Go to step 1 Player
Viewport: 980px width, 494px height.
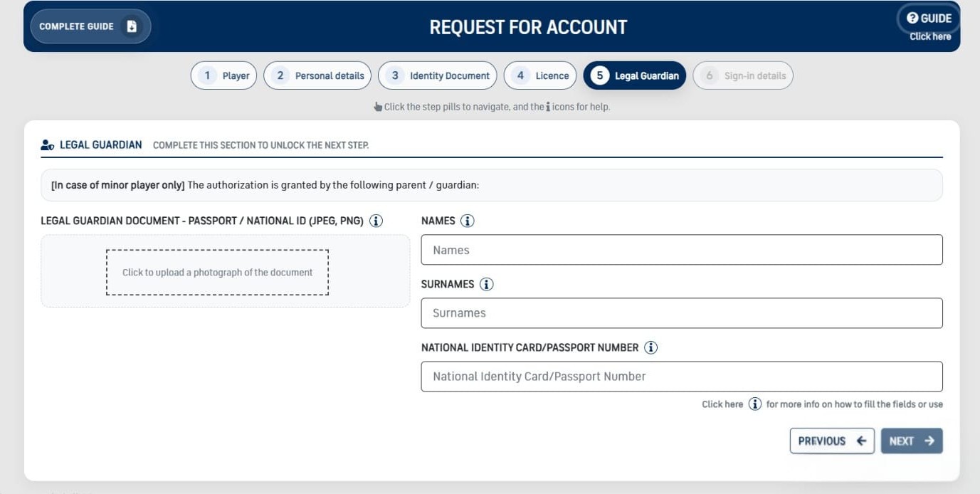click(223, 75)
